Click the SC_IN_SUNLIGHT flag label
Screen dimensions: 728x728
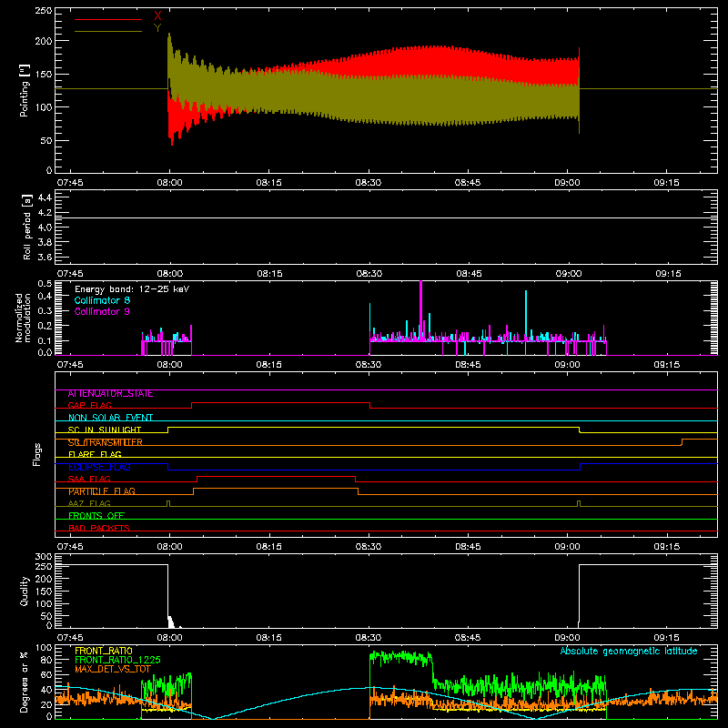pyautogui.click(x=105, y=430)
